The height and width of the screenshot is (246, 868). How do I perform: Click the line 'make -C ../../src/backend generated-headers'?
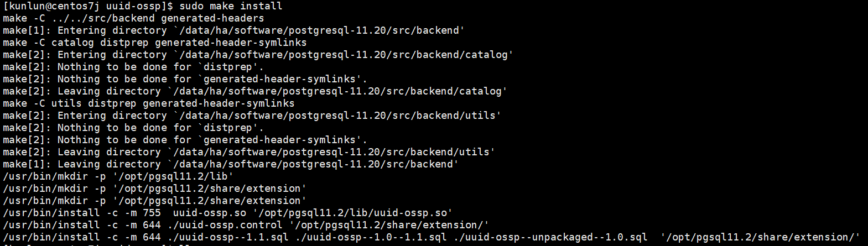click(x=133, y=18)
